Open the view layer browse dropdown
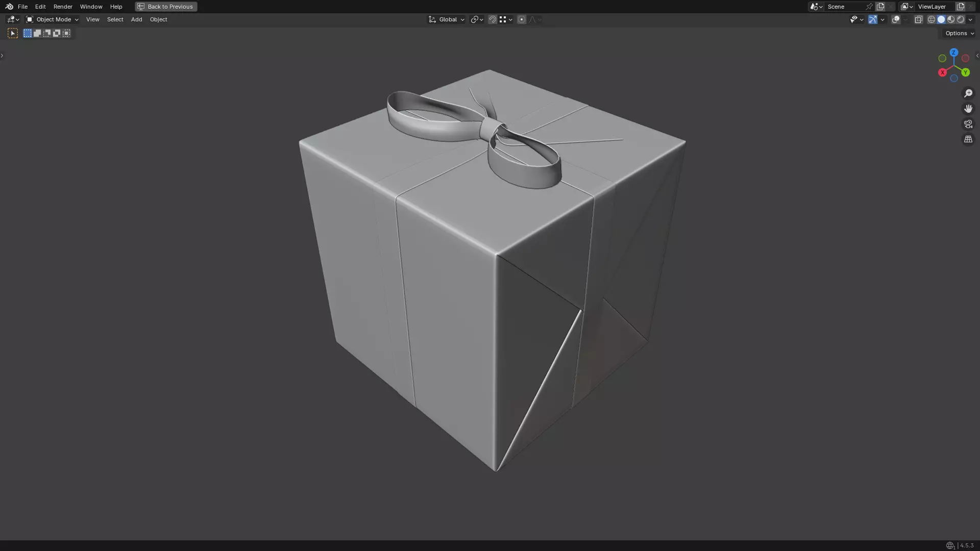 906,7
